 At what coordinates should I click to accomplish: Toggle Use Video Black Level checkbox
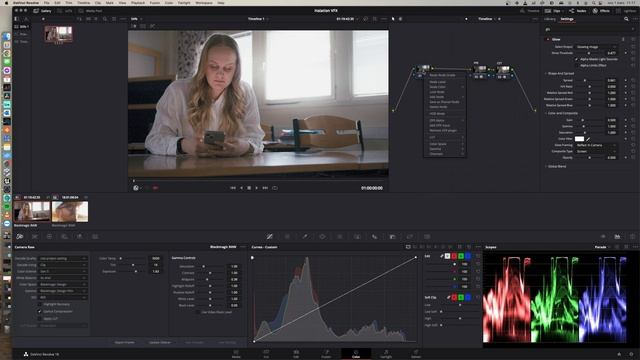pos(198,312)
